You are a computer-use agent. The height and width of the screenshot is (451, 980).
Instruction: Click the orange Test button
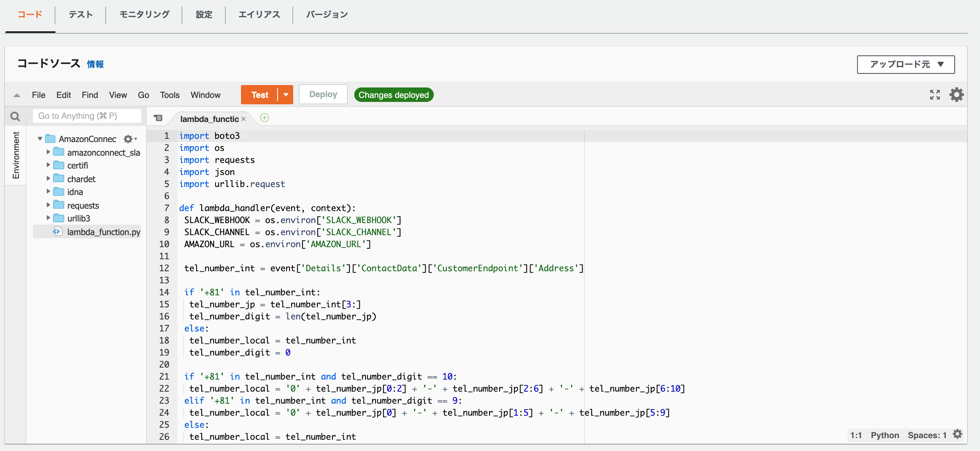259,95
